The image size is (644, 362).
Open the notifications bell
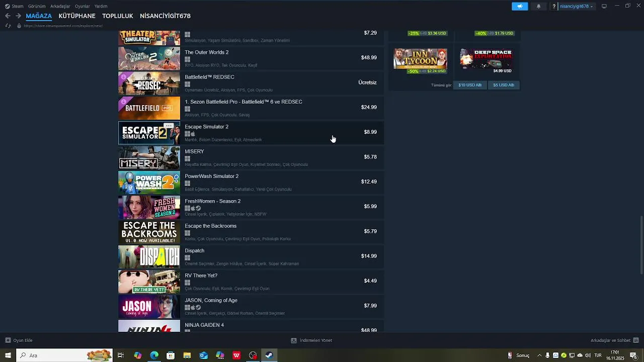pos(538,6)
